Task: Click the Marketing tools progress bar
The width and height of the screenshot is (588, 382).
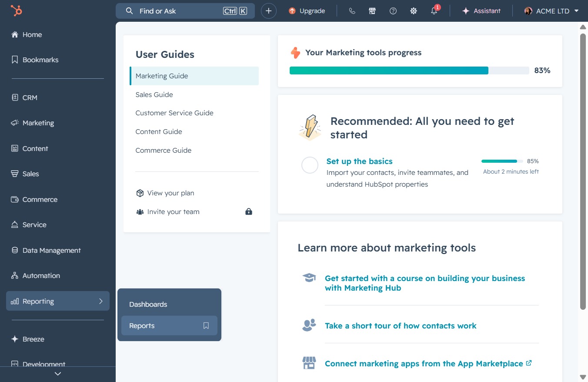Action: [x=409, y=70]
